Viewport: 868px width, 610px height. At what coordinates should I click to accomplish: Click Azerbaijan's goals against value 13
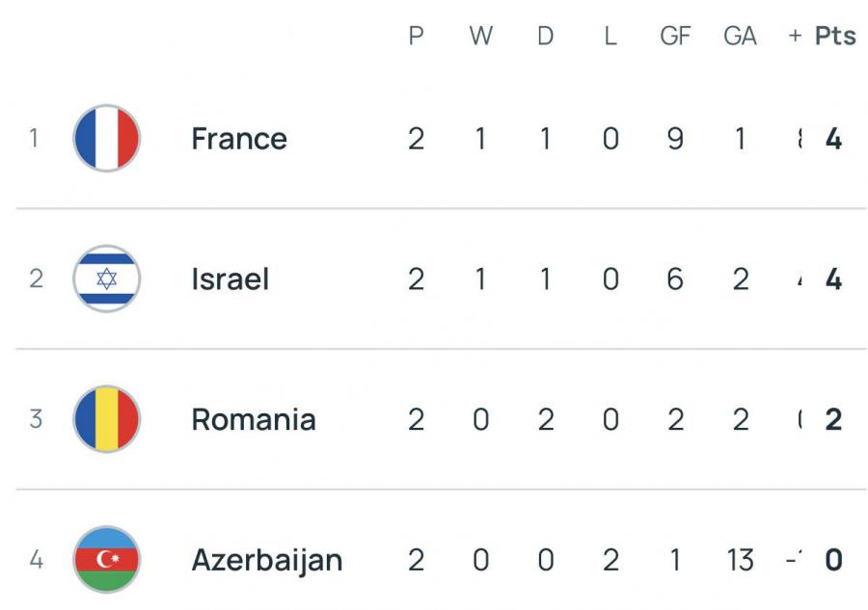(740, 560)
